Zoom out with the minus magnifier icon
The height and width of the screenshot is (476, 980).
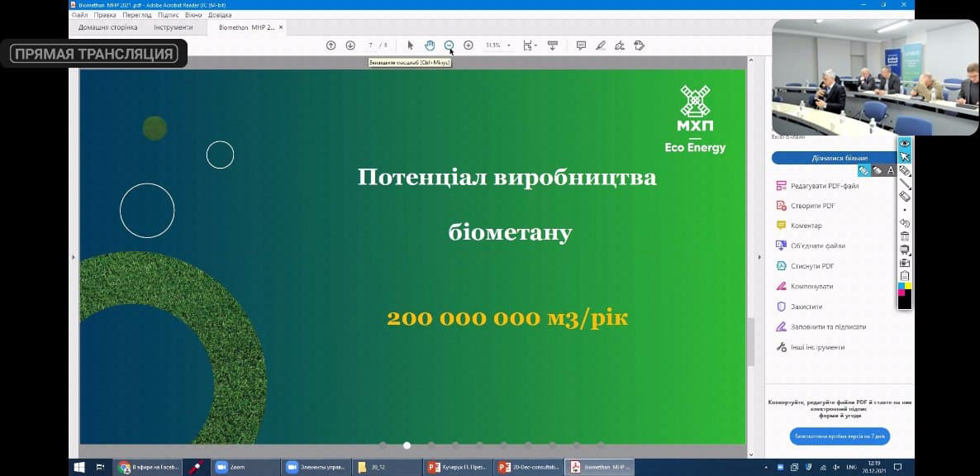[449, 45]
